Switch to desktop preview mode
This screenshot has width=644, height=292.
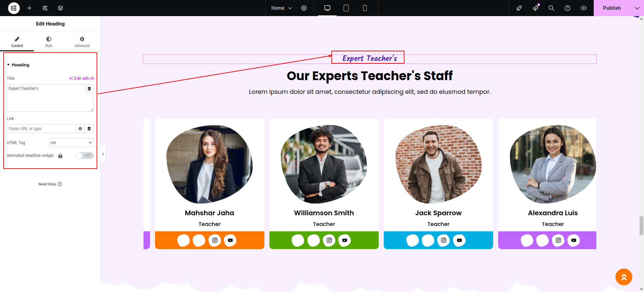[327, 8]
